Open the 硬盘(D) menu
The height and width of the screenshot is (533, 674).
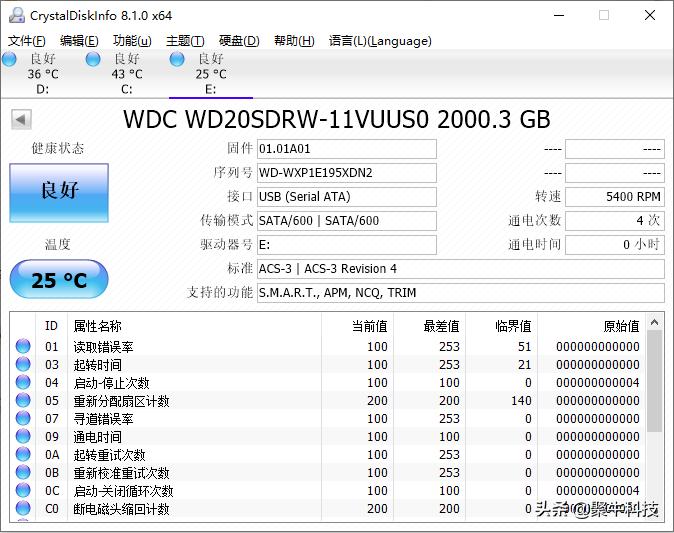[x=239, y=41]
